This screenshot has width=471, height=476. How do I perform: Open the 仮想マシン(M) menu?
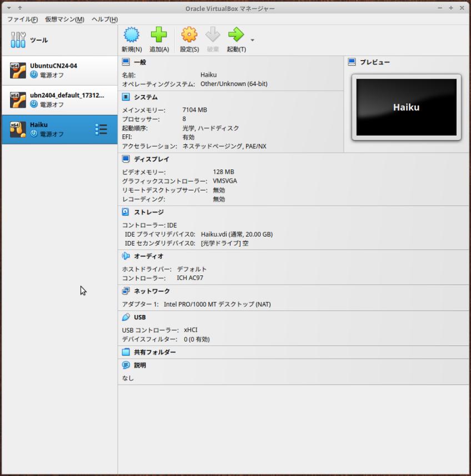click(64, 19)
